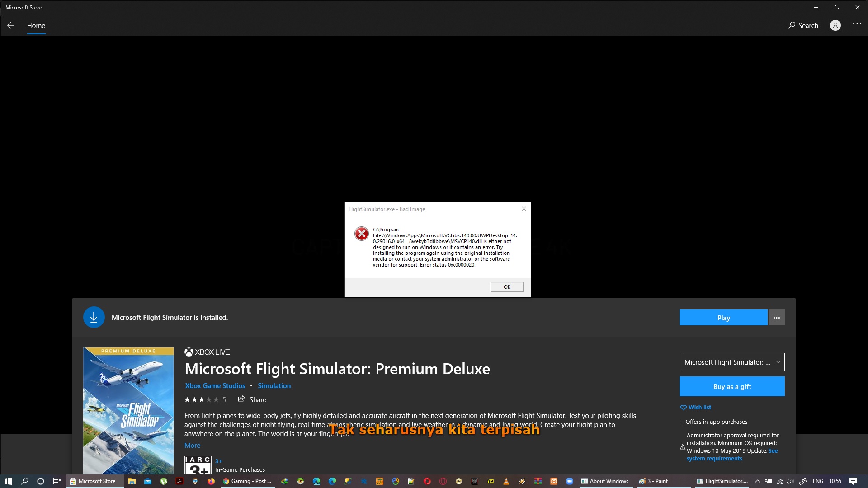
Task: Open Zoom from the taskbar
Action: tap(570, 481)
